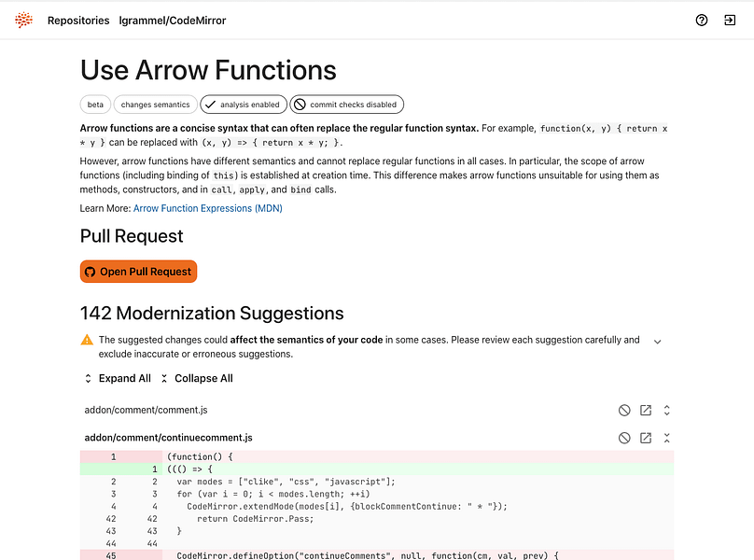Click the sign-out exit icon
The image size is (754, 560).
pos(730,21)
